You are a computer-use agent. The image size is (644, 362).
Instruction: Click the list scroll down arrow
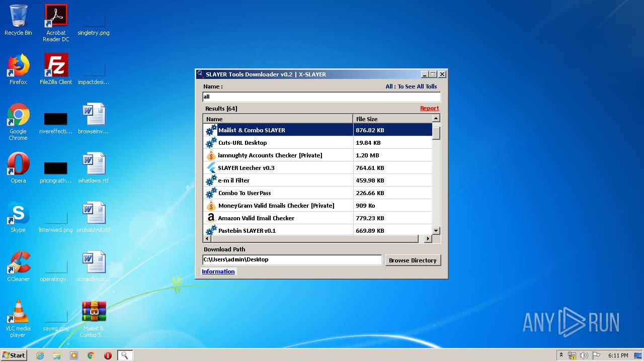pyautogui.click(x=436, y=231)
